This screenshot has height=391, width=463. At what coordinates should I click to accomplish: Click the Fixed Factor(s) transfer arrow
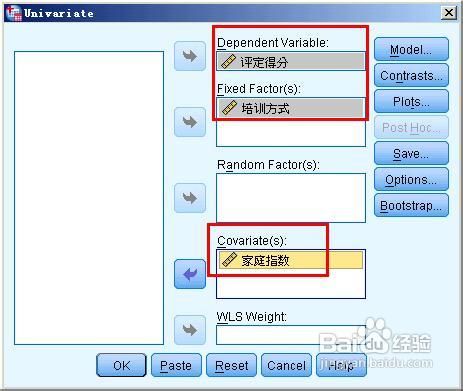point(190,122)
